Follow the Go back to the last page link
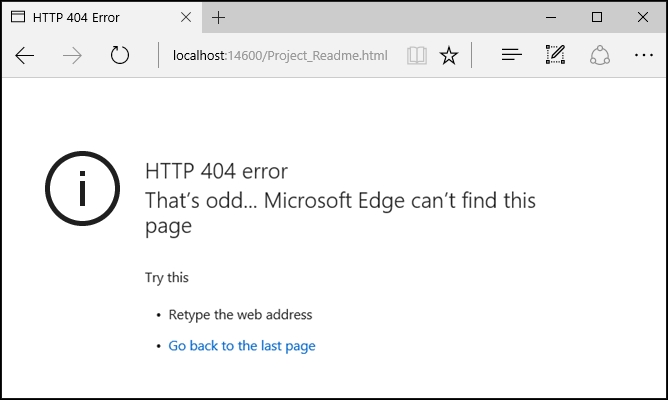The height and width of the screenshot is (400, 668). pos(242,346)
